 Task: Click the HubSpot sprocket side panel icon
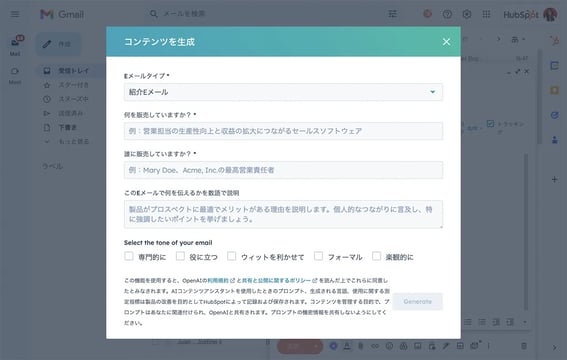coord(554,41)
